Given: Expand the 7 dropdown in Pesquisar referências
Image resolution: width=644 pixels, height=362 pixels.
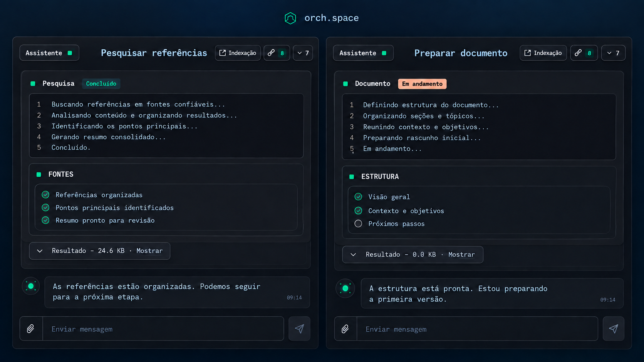Looking at the screenshot, I should tap(303, 53).
